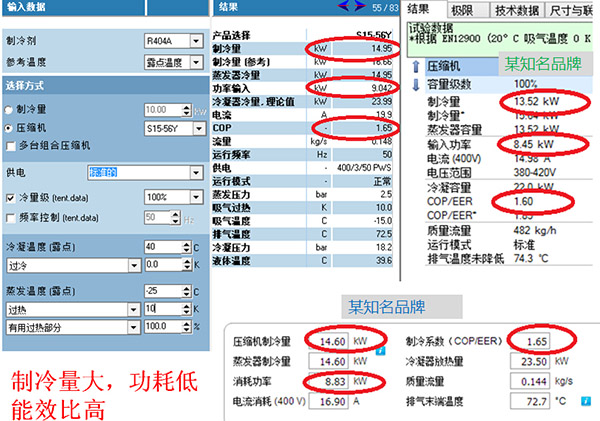
Task: Click the up arrow beside 压缩机
Action: point(416,66)
